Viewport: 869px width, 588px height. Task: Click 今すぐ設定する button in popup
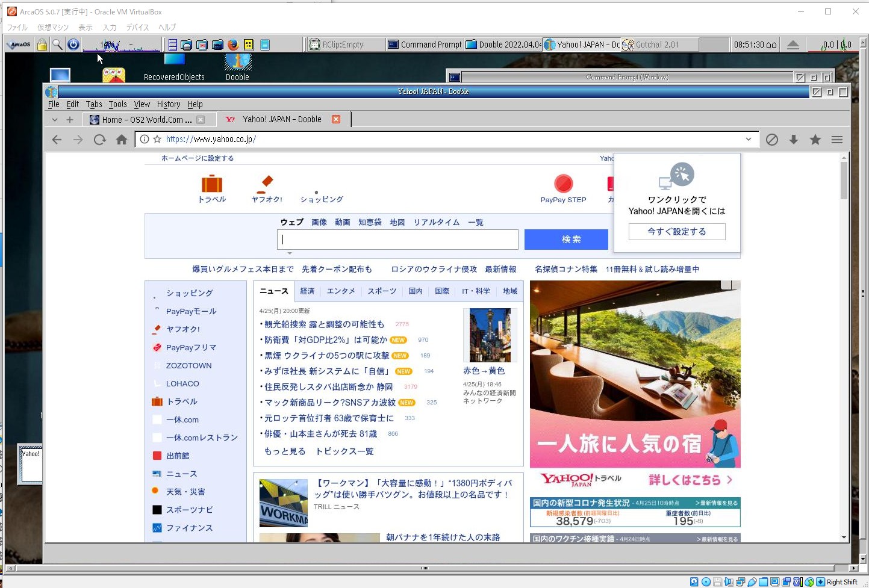point(677,232)
